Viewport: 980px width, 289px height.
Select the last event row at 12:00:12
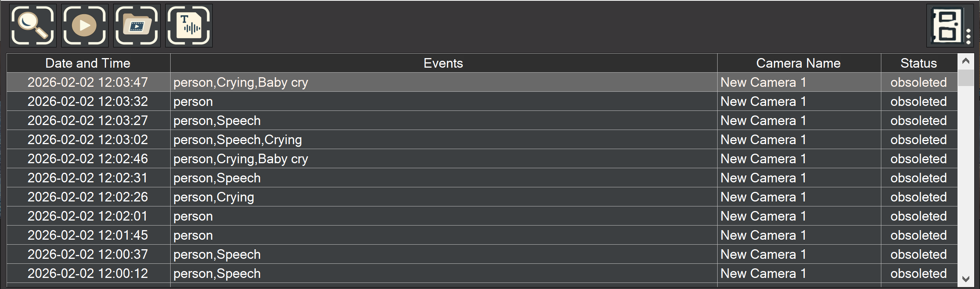click(344, 273)
